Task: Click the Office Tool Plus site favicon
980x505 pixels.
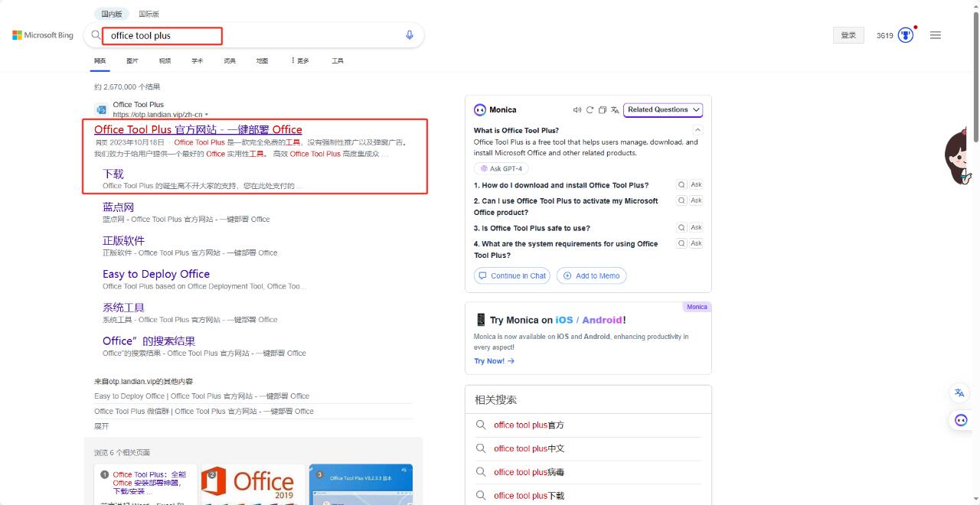Action: 100,109
